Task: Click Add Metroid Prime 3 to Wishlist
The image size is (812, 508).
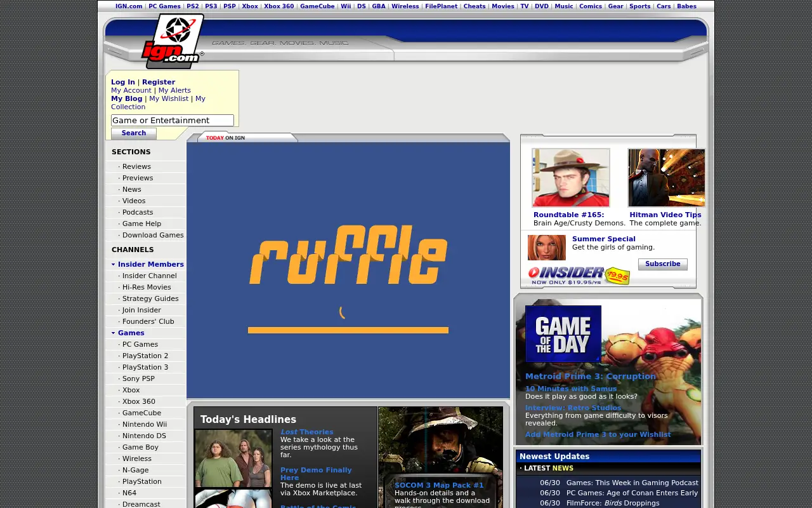Action: (598, 434)
